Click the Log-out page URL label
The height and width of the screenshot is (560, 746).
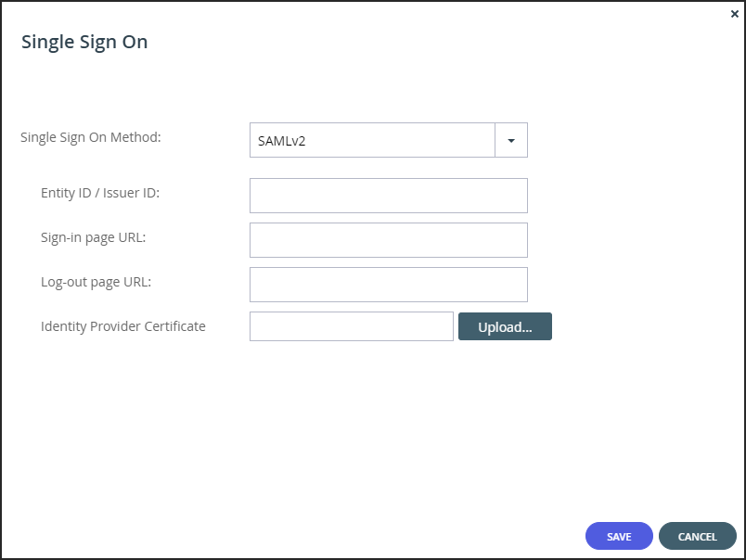click(96, 282)
